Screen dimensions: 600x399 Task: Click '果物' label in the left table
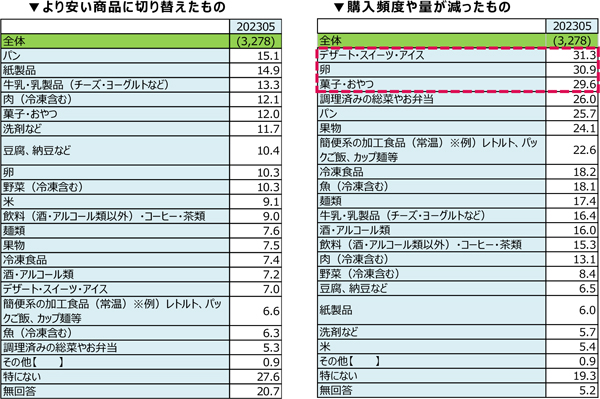tap(14, 245)
